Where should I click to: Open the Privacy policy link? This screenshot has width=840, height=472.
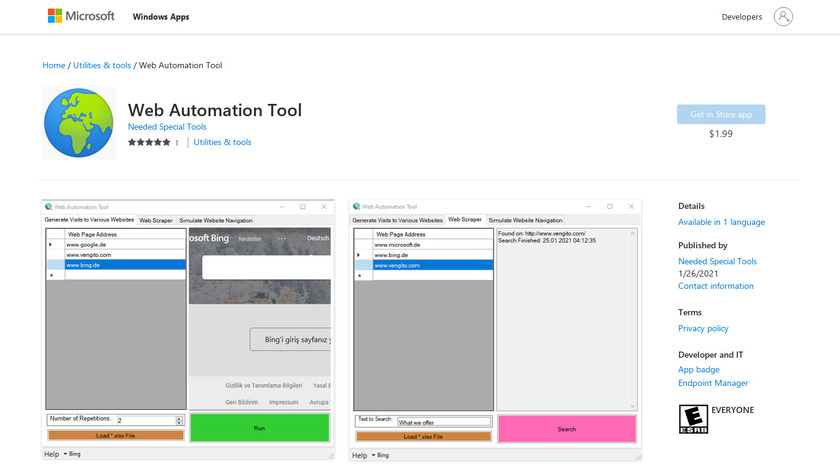pos(703,328)
